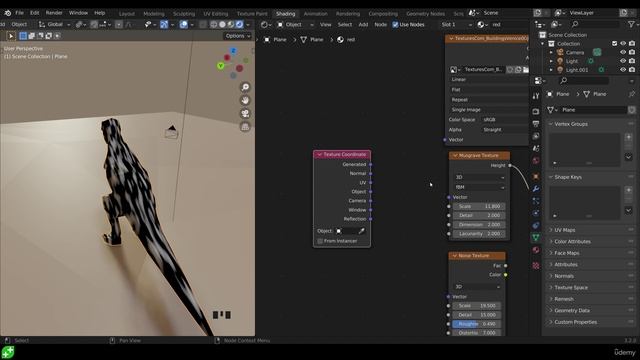The width and height of the screenshot is (640, 360).
Task: Open the outliner filter funnel icon
Action: [x=631, y=24]
